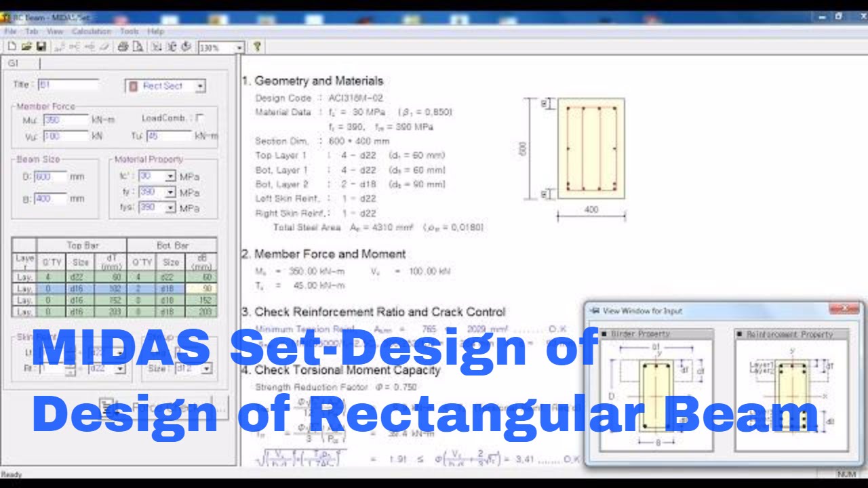
Task: Click the Tu torsion input field
Action: (x=170, y=136)
